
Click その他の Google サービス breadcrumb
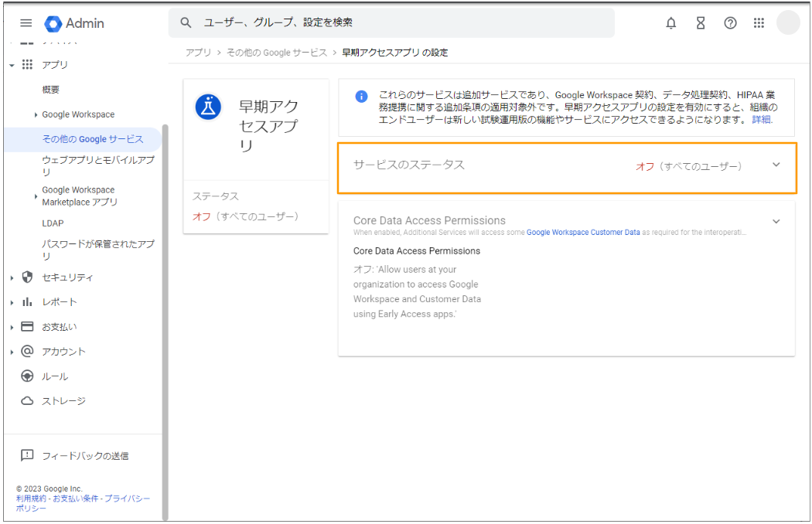(277, 53)
